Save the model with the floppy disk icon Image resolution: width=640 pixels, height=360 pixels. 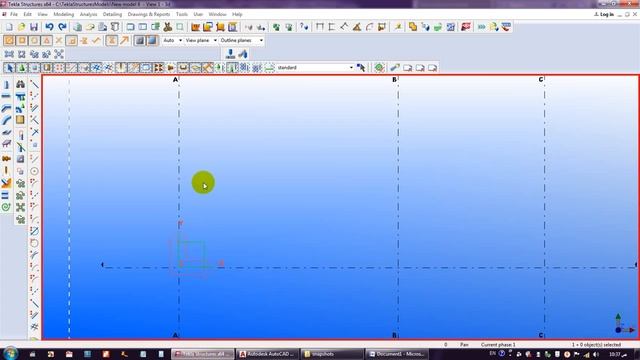(34, 27)
